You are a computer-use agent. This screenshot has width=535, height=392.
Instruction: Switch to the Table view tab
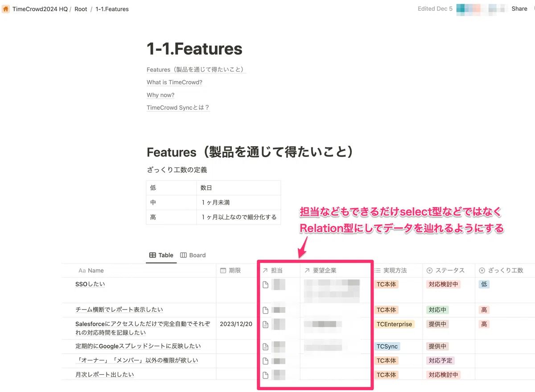tap(161, 255)
